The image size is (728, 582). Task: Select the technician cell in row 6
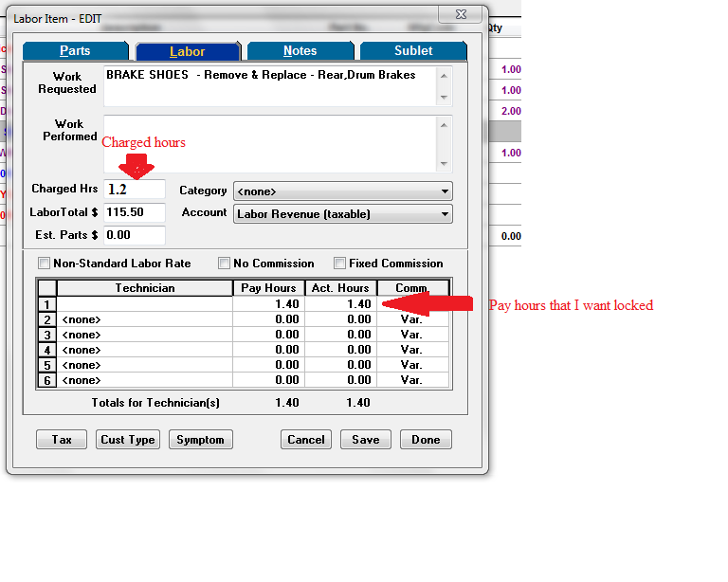144,380
